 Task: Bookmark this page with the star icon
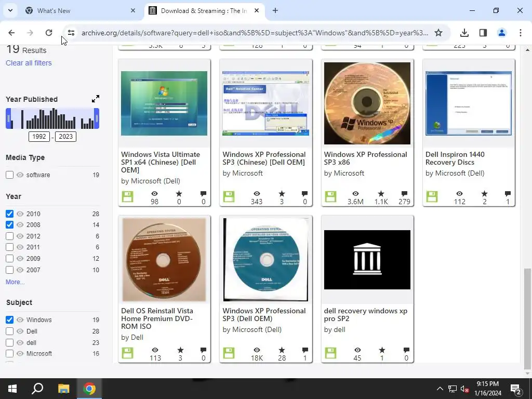click(438, 33)
